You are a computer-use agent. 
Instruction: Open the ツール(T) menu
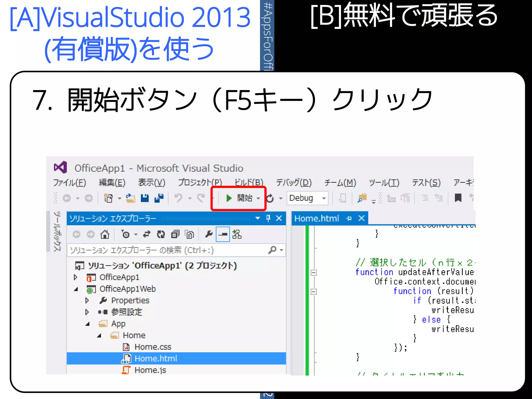pyautogui.click(x=384, y=183)
